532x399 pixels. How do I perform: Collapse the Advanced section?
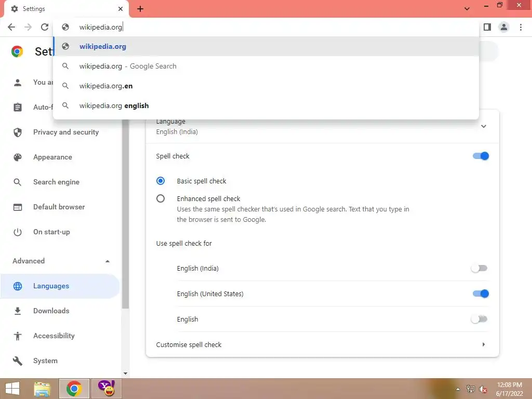click(x=107, y=261)
